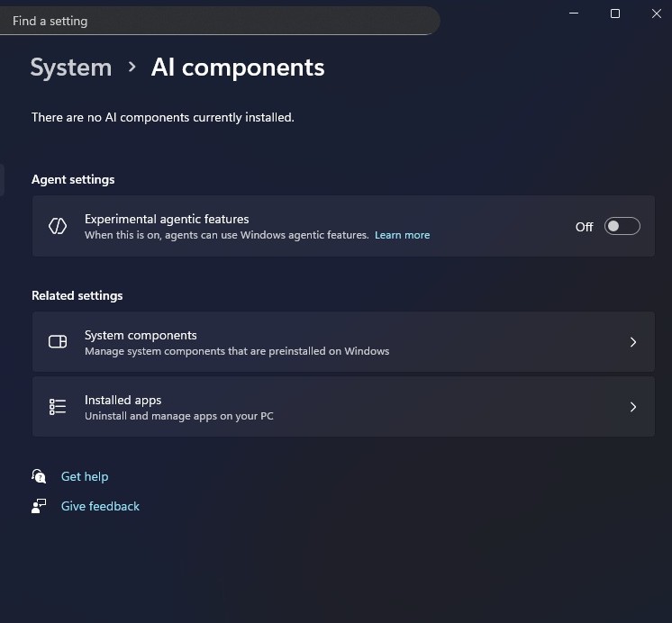Open the Give feedback link
Image resolution: width=672 pixels, height=623 pixels.
click(x=100, y=506)
